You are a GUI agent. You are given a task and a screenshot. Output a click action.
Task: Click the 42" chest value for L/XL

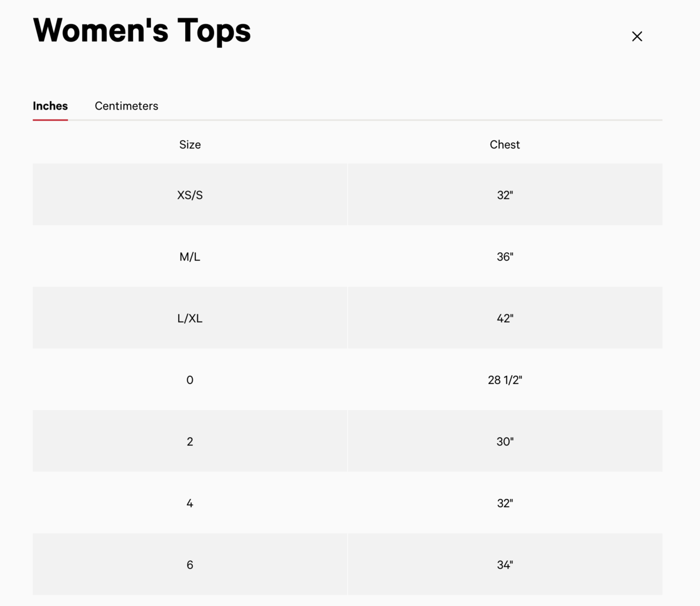coord(504,318)
